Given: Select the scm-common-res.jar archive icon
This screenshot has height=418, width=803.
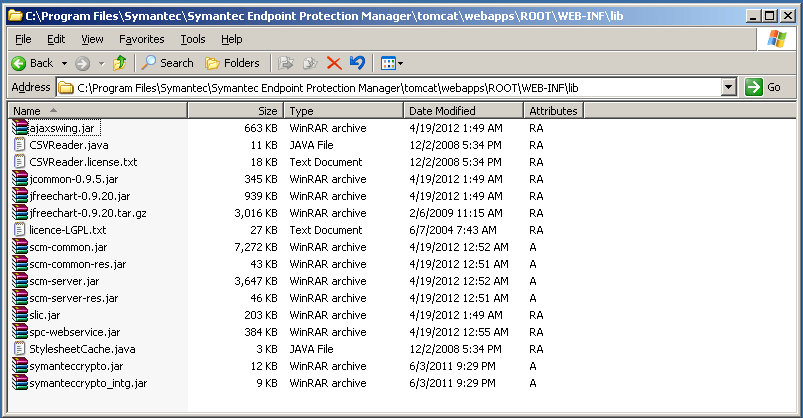Looking at the screenshot, I should click(19, 264).
